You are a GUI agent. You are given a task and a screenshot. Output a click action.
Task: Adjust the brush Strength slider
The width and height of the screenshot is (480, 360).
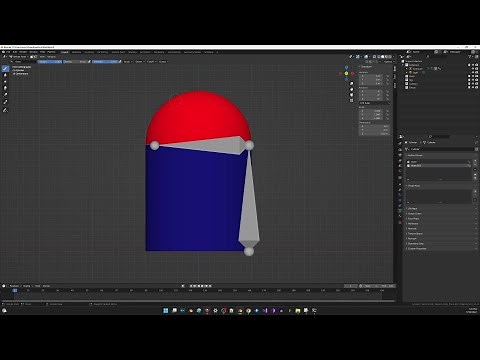pos(105,62)
